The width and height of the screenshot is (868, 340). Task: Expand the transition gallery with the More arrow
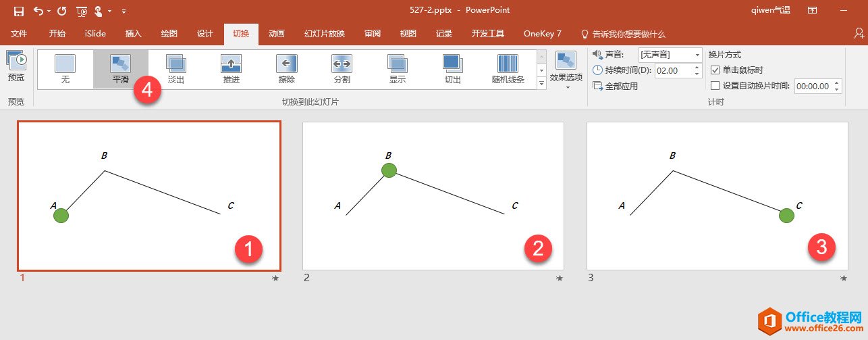pos(541,83)
